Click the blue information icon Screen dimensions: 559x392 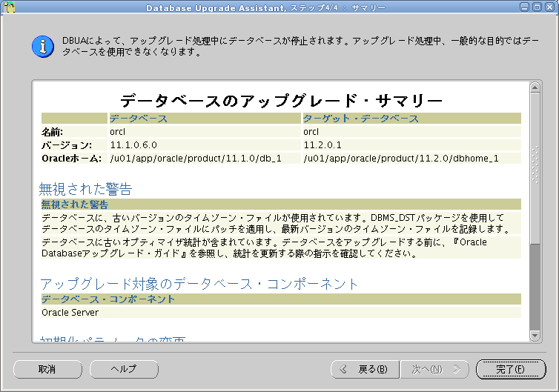pyautogui.click(x=43, y=47)
